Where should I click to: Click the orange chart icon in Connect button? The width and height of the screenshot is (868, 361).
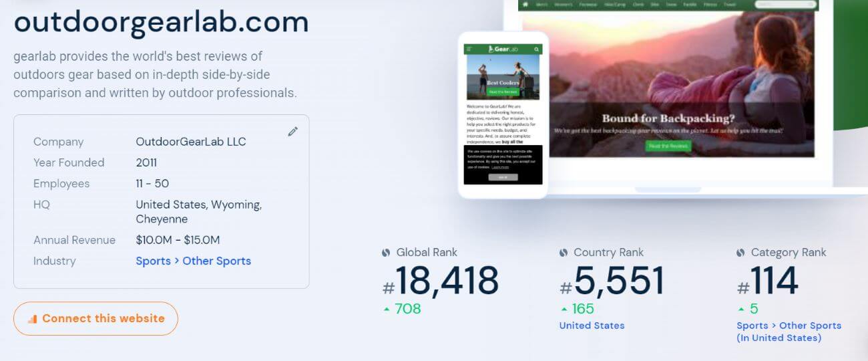pos(32,319)
